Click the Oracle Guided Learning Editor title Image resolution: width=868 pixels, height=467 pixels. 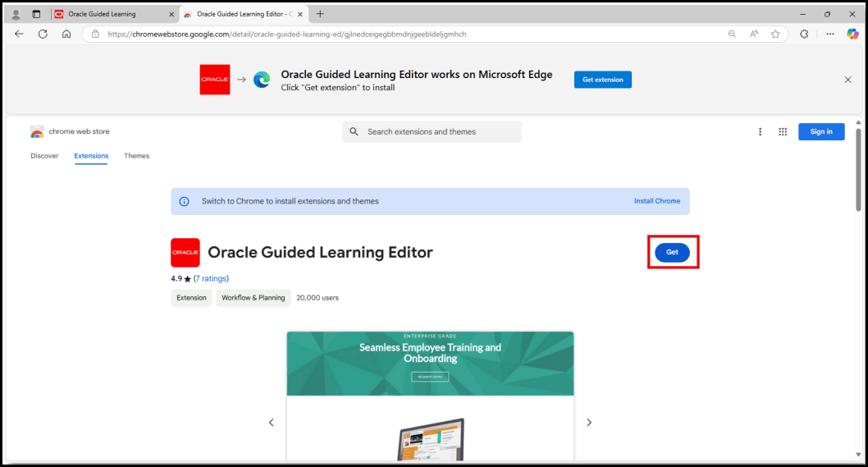pyautogui.click(x=320, y=252)
